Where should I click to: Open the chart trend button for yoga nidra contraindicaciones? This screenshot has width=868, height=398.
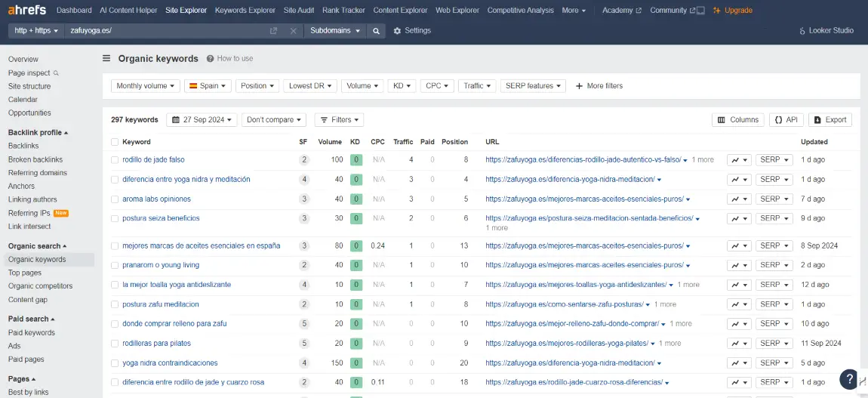click(739, 363)
